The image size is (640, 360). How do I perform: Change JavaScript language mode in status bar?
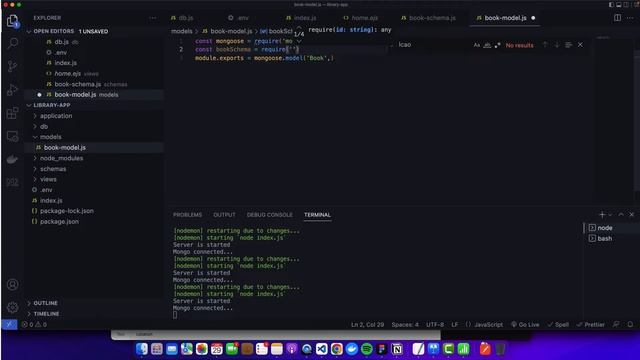[x=488, y=324]
